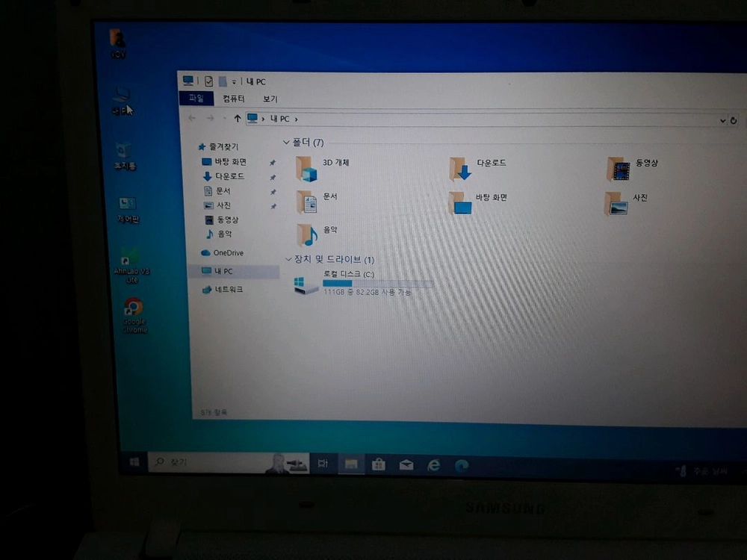Open Microsoft Store from the taskbar

point(379,464)
